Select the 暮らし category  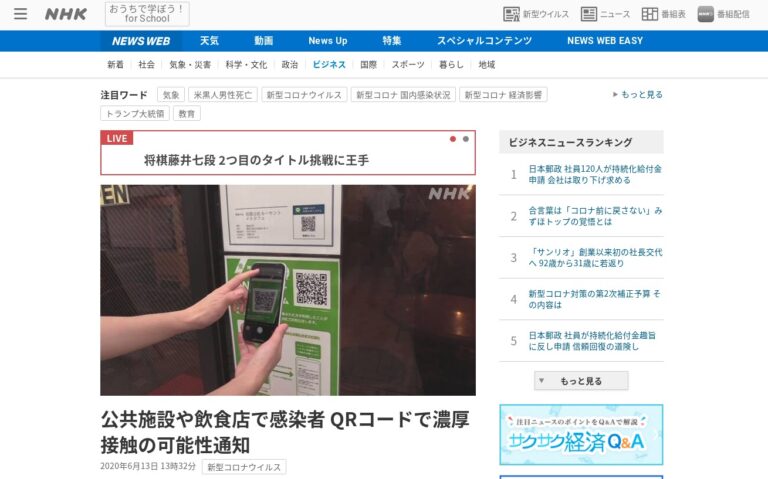click(451, 65)
